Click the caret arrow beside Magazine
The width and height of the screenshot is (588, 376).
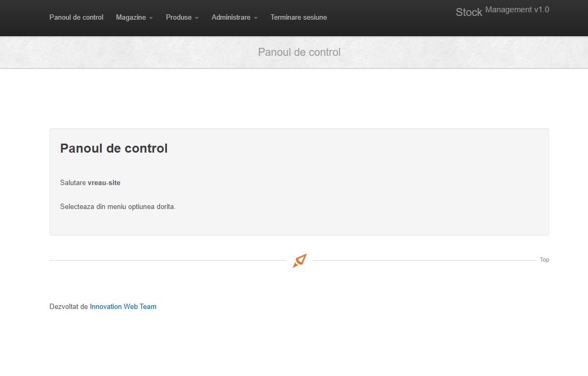[151, 18]
